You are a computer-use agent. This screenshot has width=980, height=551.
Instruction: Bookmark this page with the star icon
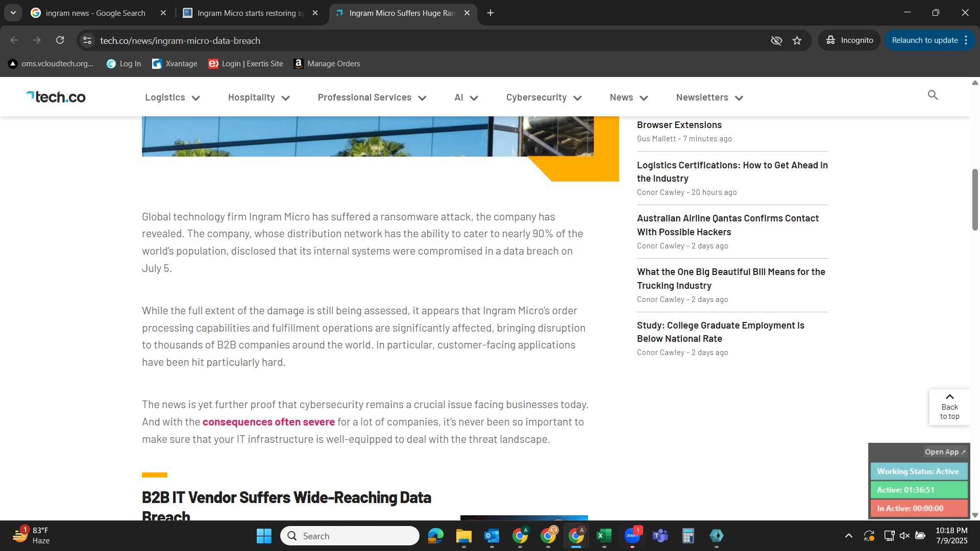797,40
